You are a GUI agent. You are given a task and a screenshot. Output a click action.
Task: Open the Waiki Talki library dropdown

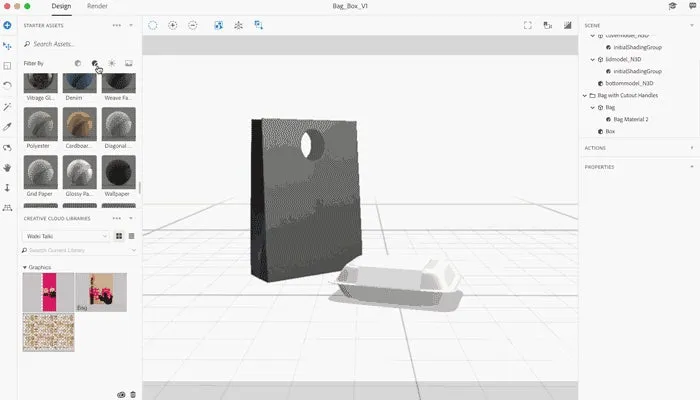click(x=65, y=236)
